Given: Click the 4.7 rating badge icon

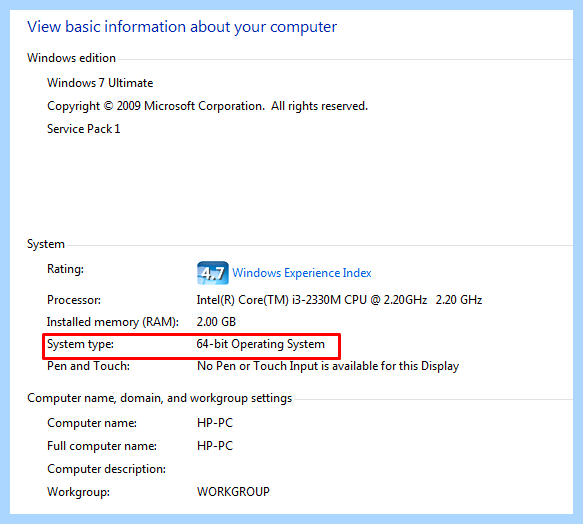Looking at the screenshot, I should [x=213, y=273].
